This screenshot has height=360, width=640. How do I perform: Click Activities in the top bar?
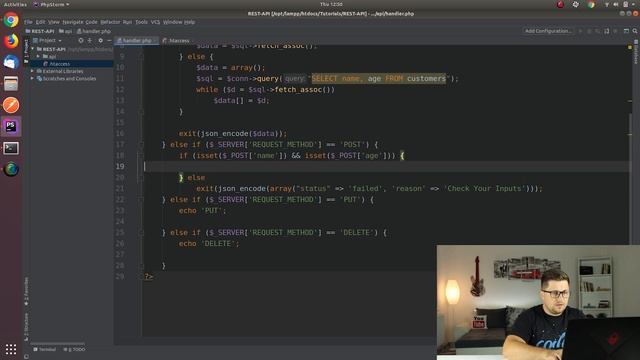point(15,4)
